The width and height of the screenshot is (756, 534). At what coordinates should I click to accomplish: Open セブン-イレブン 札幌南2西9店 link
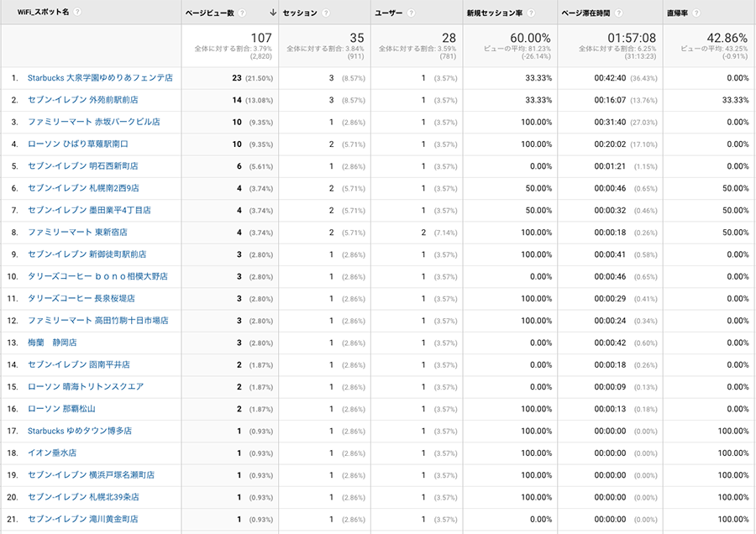(83, 188)
